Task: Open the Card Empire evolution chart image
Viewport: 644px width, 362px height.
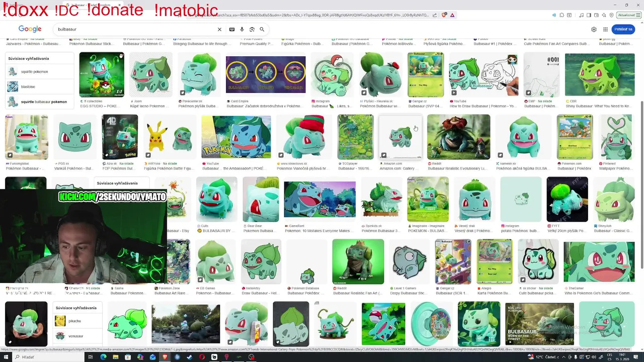Action: [266, 74]
